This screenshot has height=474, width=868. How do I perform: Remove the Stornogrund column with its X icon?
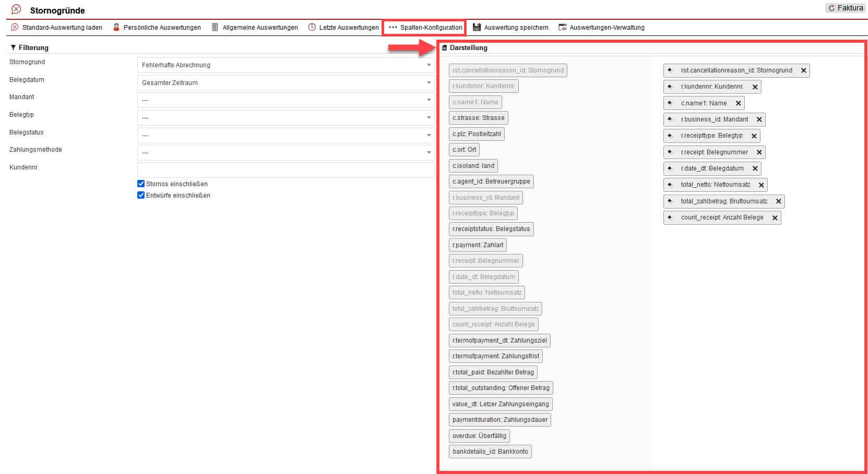coord(803,70)
